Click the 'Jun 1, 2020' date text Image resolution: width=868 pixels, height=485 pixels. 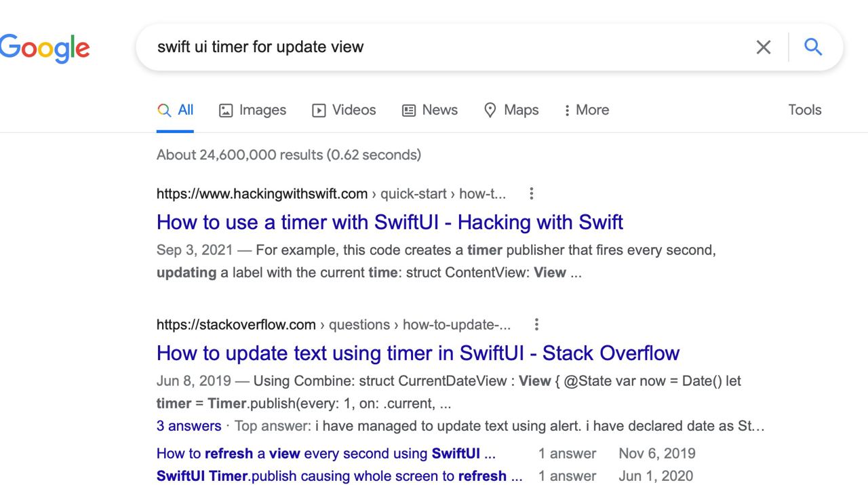pos(656,476)
